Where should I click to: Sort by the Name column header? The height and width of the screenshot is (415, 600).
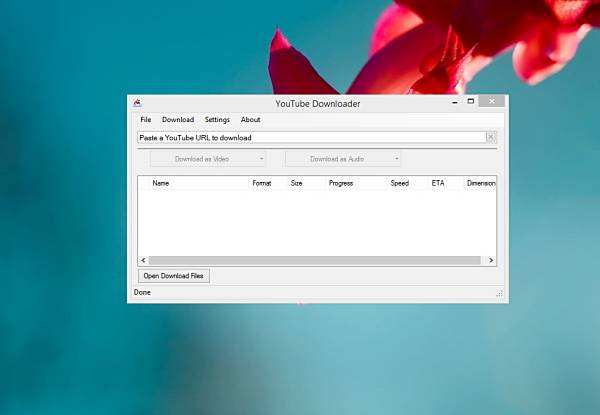pos(161,183)
